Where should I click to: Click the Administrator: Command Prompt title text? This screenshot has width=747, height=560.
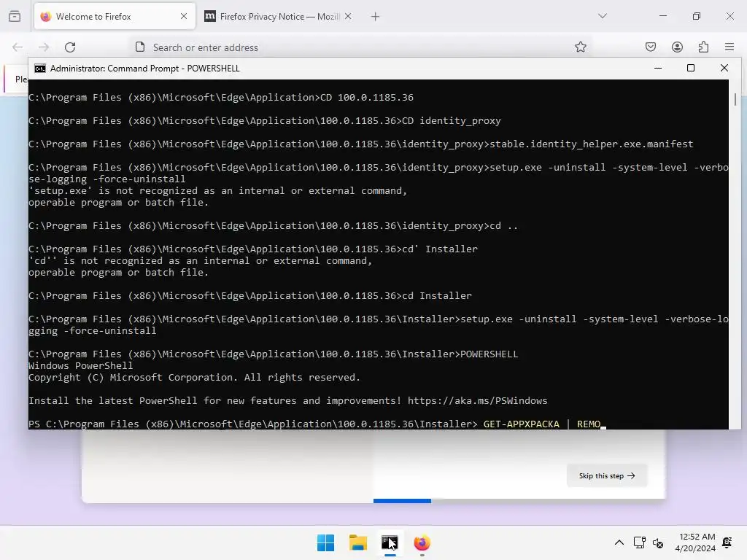click(145, 69)
